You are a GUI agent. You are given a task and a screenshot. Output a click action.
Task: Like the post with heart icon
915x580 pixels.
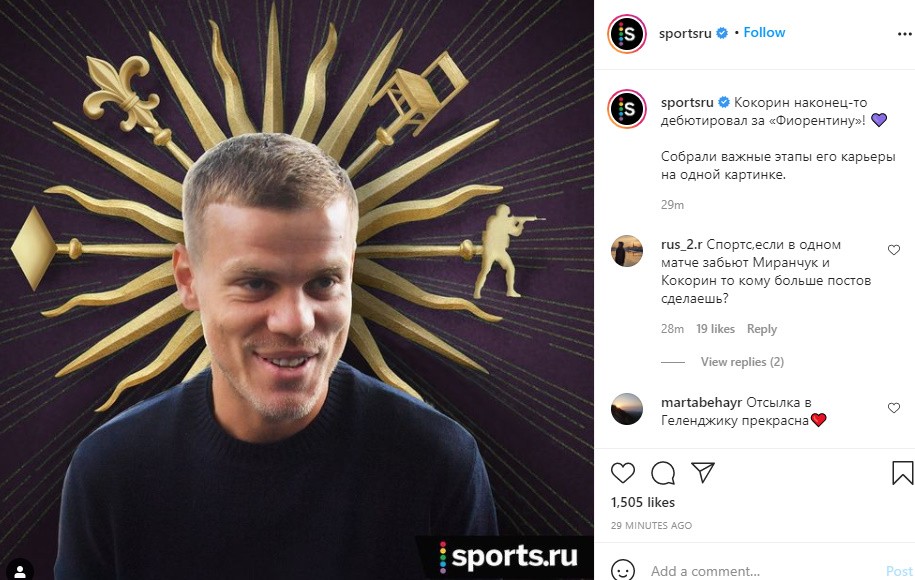click(x=623, y=473)
